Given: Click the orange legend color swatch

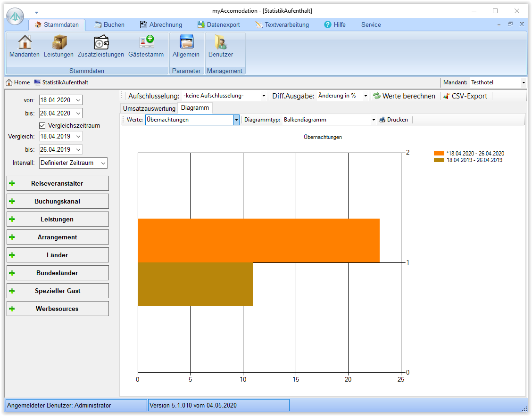Looking at the screenshot, I should pyautogui.click(x=439, y=154).
